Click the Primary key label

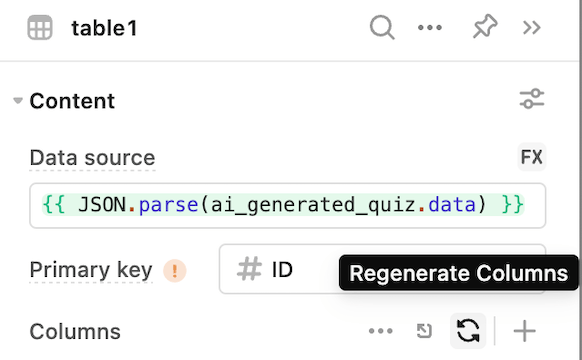click(x=91, y=270)
